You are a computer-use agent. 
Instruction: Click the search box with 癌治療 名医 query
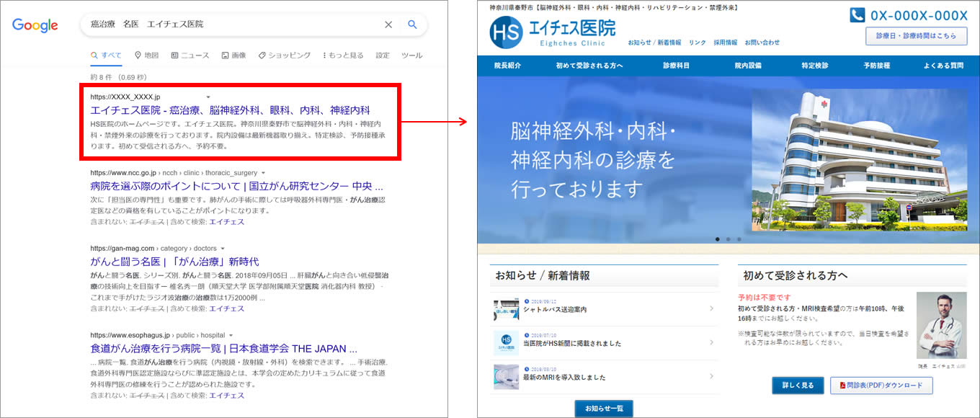click(x=254, y=25)
